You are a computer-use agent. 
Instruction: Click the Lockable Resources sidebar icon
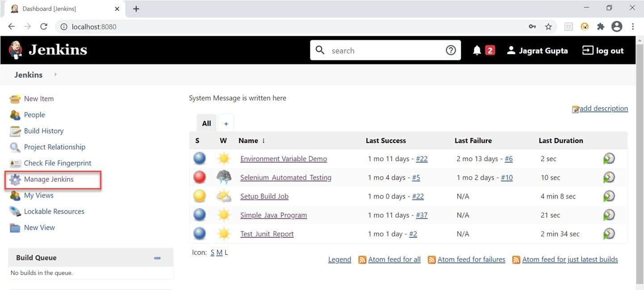tap(15, 211)
